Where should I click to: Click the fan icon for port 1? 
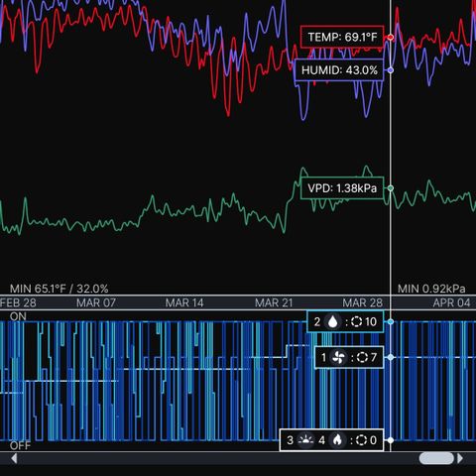338,357
